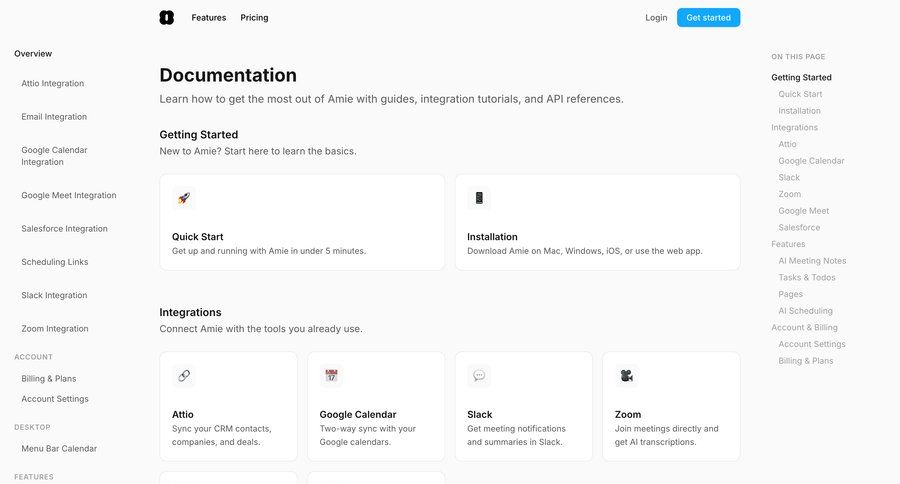The width and height of the screenshot is (900, 484).
Task: Jump to Google Calendar in On This Page
Action: pos(811,161)
